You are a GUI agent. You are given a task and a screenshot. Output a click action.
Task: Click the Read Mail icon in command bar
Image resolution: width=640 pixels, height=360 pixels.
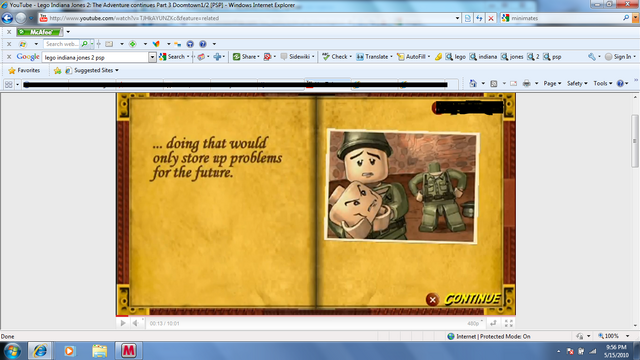tap(513, 83)
